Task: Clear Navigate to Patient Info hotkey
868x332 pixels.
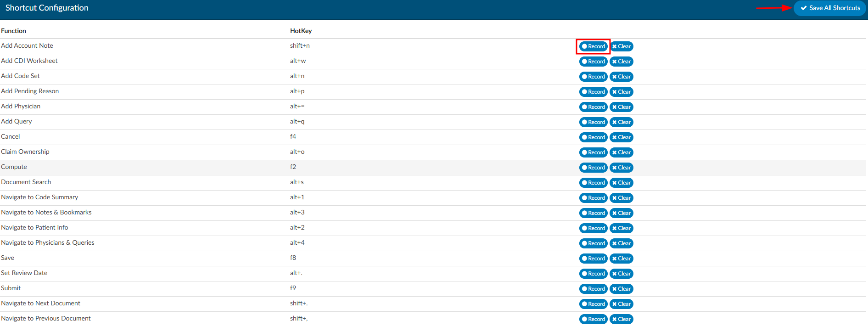Action: [621, 228]
